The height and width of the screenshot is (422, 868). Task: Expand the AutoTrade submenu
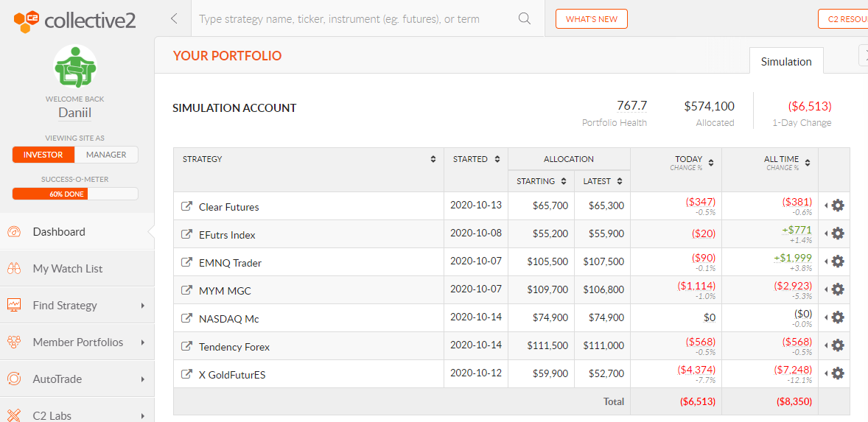click(143, 379)
